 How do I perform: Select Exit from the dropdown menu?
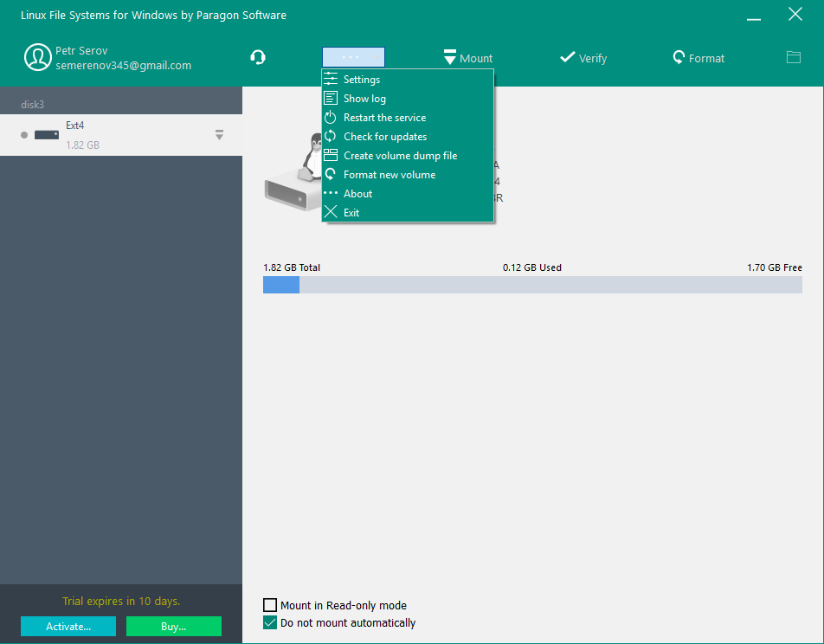pyautogui.click(x=351, y=213)
